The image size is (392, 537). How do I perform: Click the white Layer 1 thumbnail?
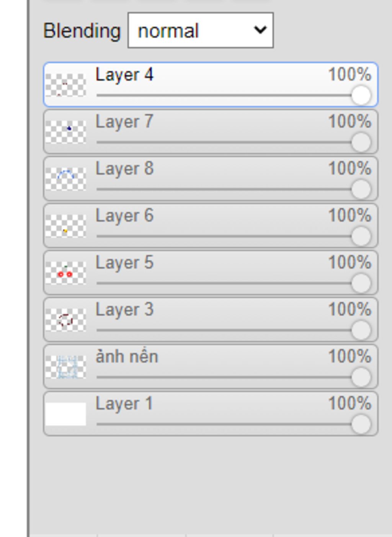tap(65, 414)
